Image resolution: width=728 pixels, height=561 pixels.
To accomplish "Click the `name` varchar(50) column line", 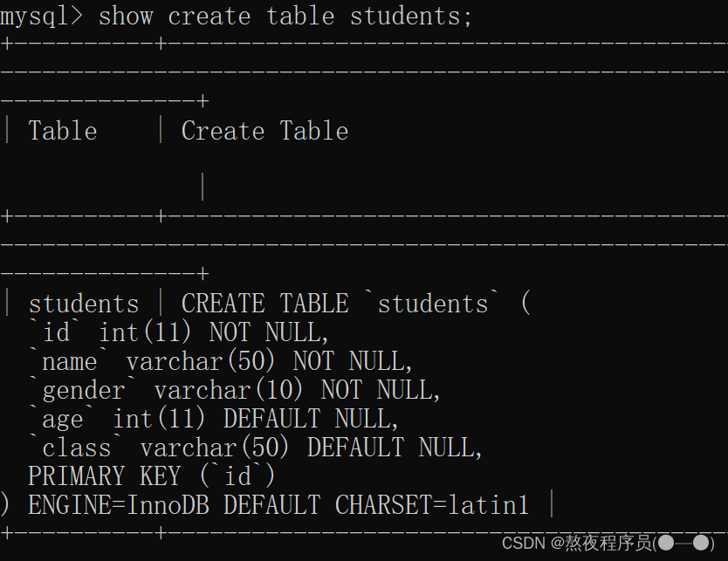I will point(221,361).
